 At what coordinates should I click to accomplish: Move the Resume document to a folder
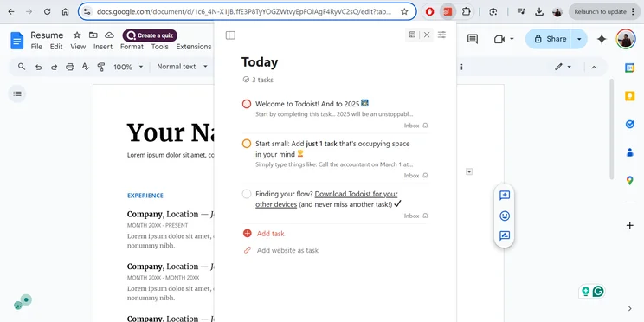[x=93, y=35]
